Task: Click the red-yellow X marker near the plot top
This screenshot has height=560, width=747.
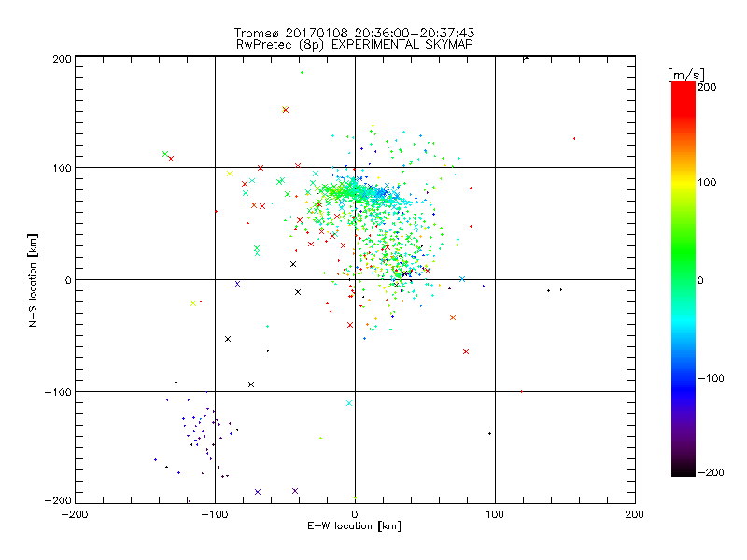Action: pos(286,110)
